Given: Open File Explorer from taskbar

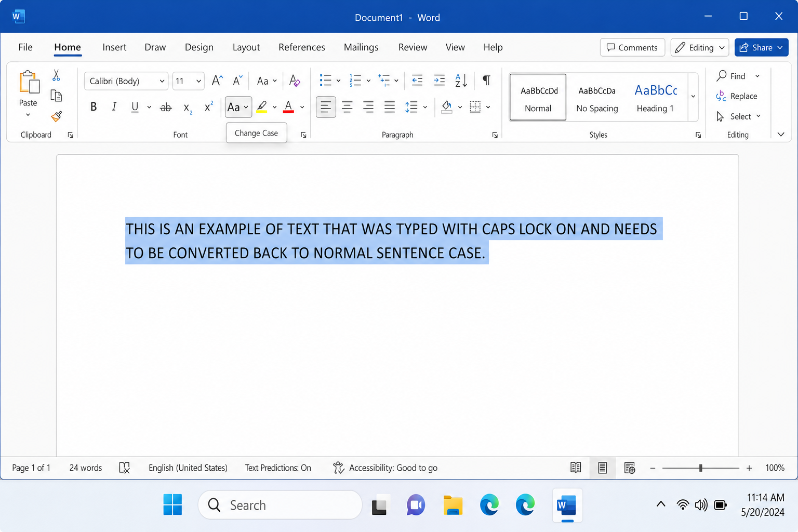Looking at the screenshot, I should [453, 505].
